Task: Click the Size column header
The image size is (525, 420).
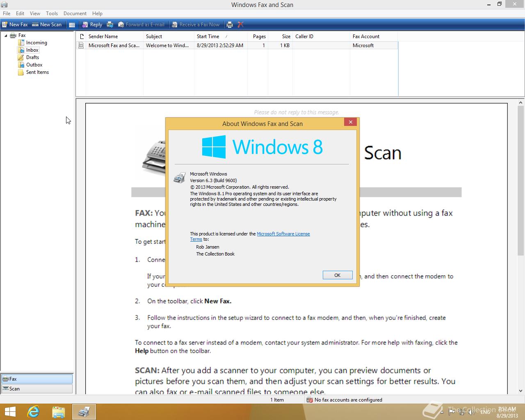Action: tap(280, 37)
